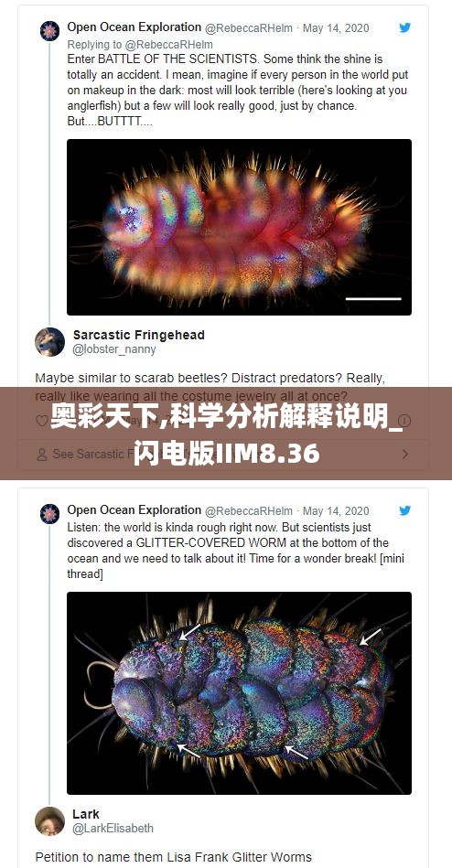This screenshot has width=452, height=868.
Task: Like the Sarcastic Fringehead reply with heart
Action: pyautogui.click(x=41, y=421)
